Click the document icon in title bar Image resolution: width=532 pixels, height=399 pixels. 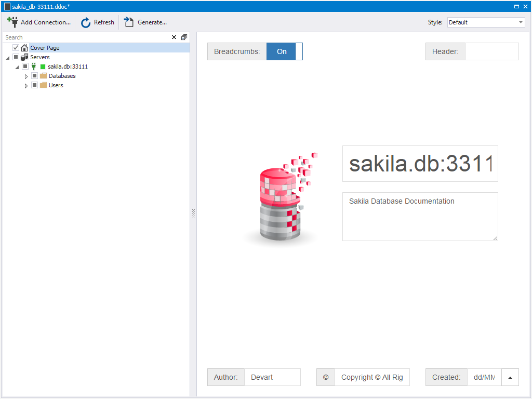(x=7, y=6)
